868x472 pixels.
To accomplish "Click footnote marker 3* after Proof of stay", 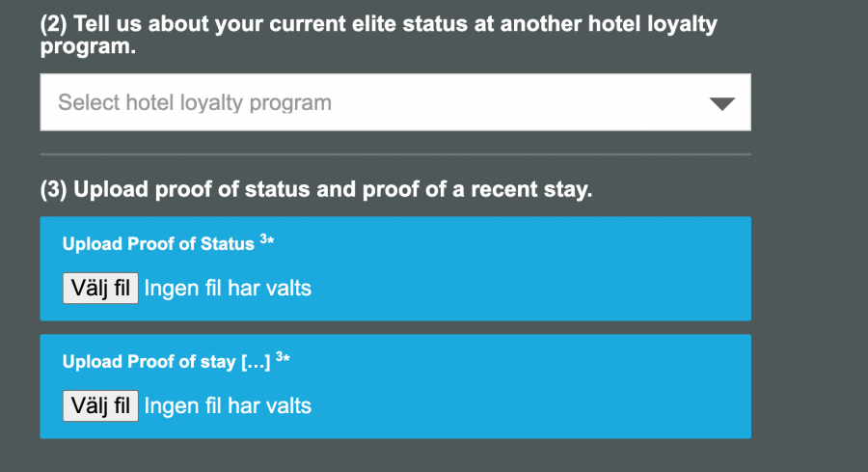I will (x=283, y=359).
